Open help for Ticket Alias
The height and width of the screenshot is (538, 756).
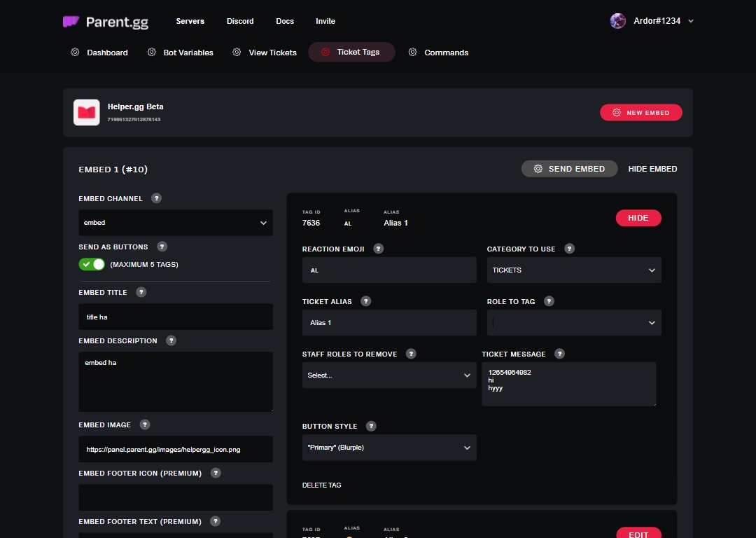365,301
